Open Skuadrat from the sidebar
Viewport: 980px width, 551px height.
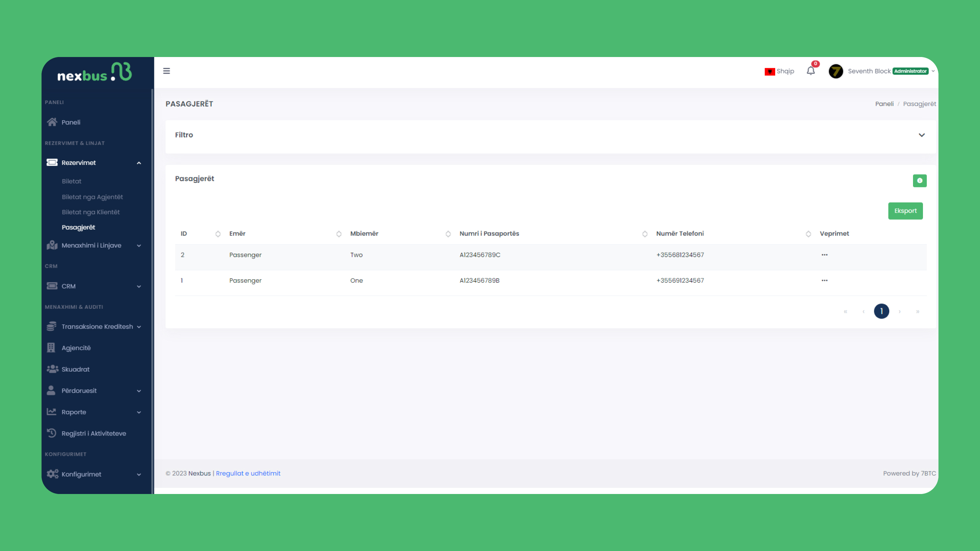(75, 369)
